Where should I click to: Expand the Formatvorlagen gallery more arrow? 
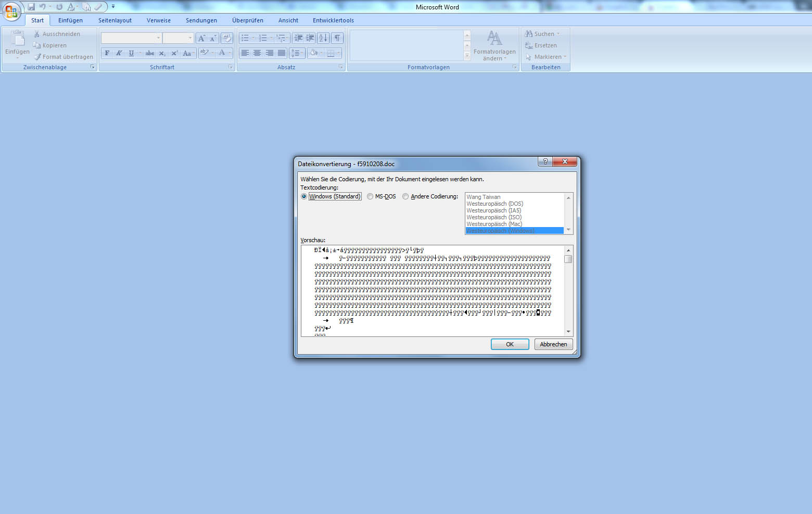click(x=467, y=56)
